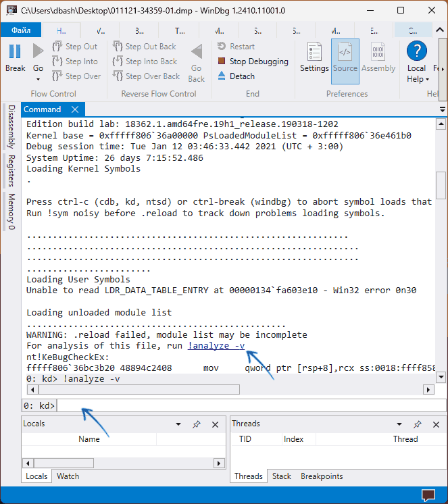Viewport: 448px width, 504px height.
Task: Click the WinDbg title bar app icon
Action: (x=11, y=10)
